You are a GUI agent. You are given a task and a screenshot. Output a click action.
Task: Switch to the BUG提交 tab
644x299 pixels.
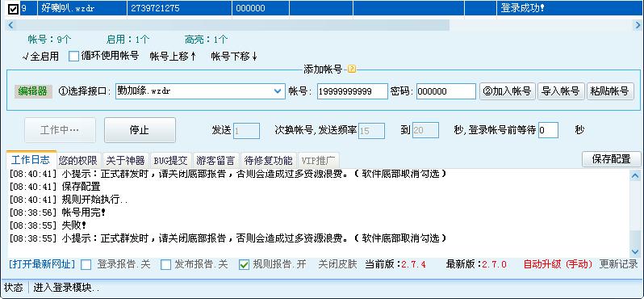tap(170, 160)
